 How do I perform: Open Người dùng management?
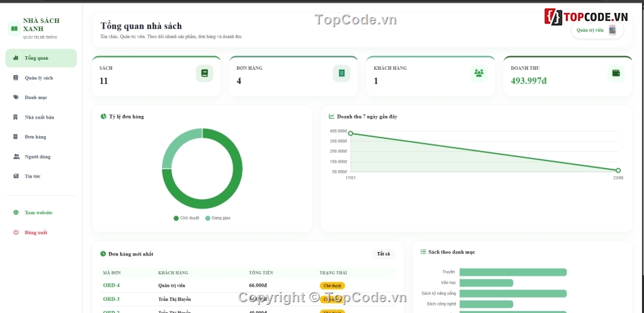pos(41,156)
